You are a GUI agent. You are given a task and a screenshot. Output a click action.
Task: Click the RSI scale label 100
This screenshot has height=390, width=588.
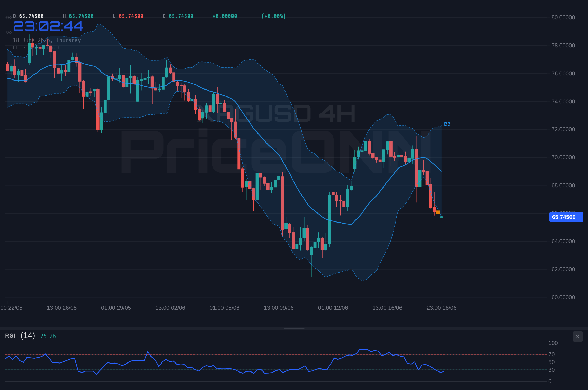pyautogui.click(x=553, y=343)
